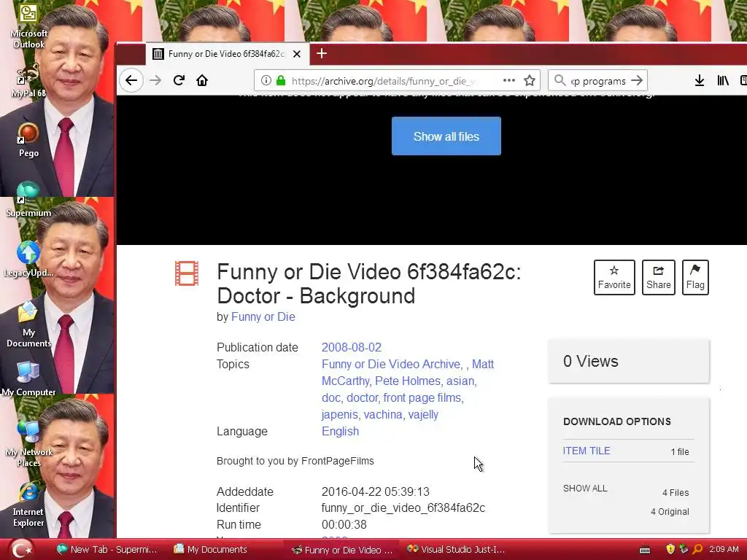Image resolution: width=747 pixels, height=560 pixels.
Task: Click SHOW ALL download options
Action: (585, 488)
